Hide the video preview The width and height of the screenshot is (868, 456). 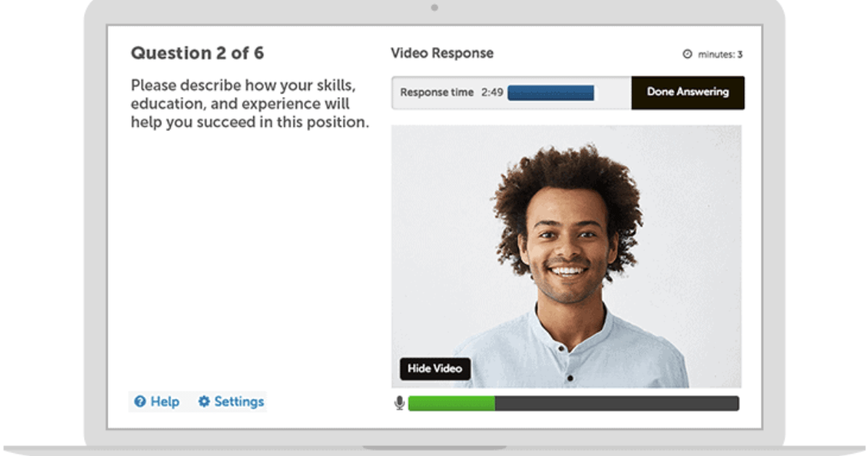pos(435,369)
